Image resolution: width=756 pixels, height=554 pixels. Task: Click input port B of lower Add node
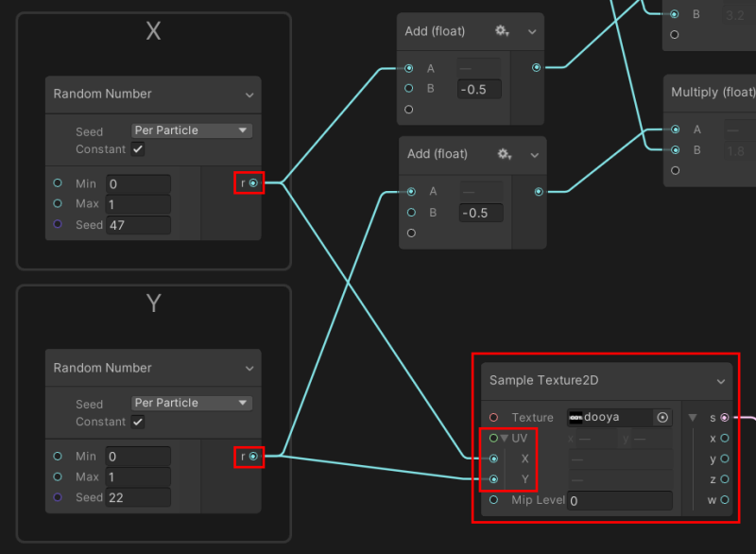click(x=411, y=212)
